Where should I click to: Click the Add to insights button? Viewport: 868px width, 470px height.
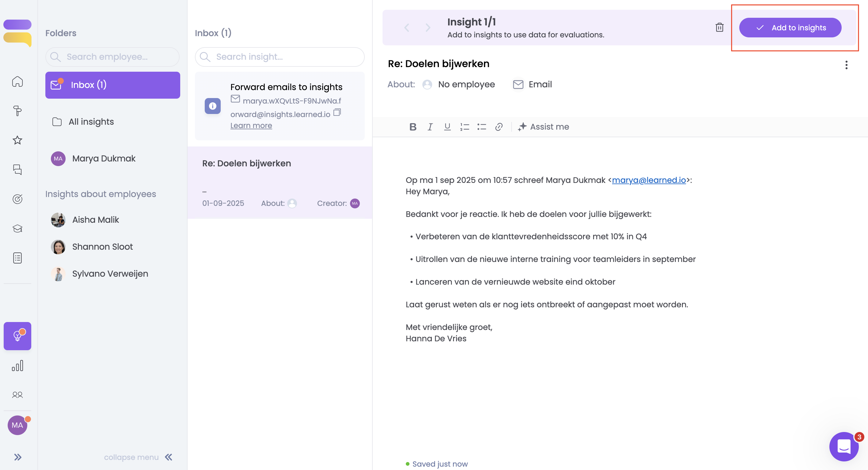[x=790, y=28]
